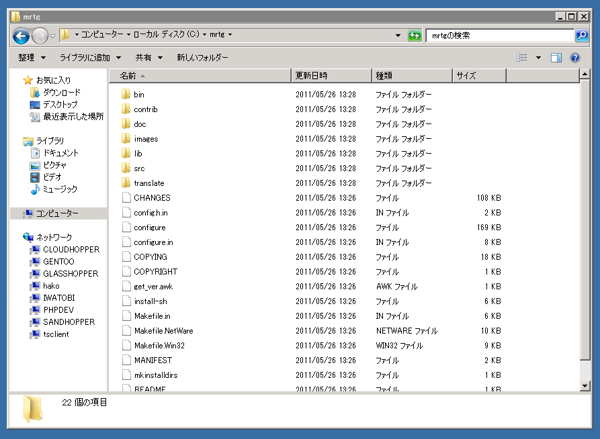600x439 pixels.
Task: Select the MANIFEST file icon
Action: [126, 360]
